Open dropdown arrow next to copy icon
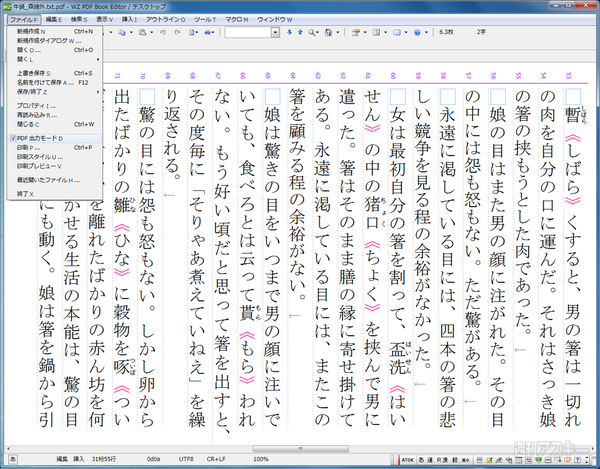Viewport: 600px width, 469px height. point(131,33)
